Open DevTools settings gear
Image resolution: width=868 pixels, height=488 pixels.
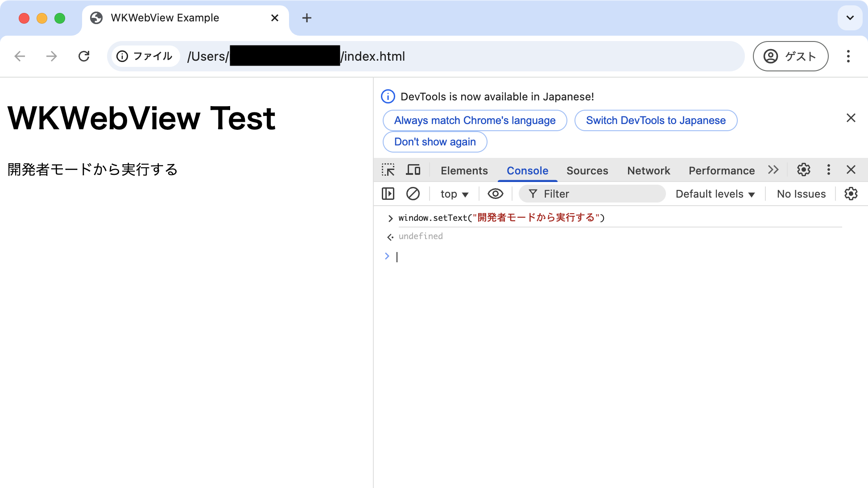click(x=803, y=170)
